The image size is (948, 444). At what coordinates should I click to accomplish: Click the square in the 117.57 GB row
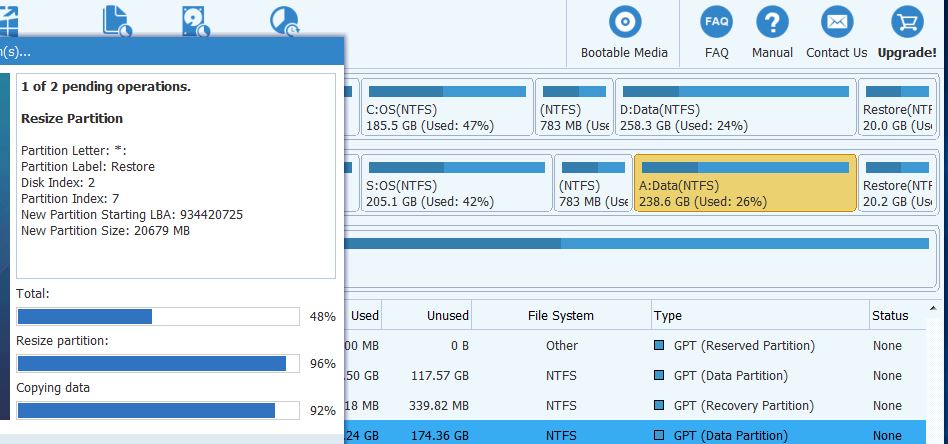(659, 375)
